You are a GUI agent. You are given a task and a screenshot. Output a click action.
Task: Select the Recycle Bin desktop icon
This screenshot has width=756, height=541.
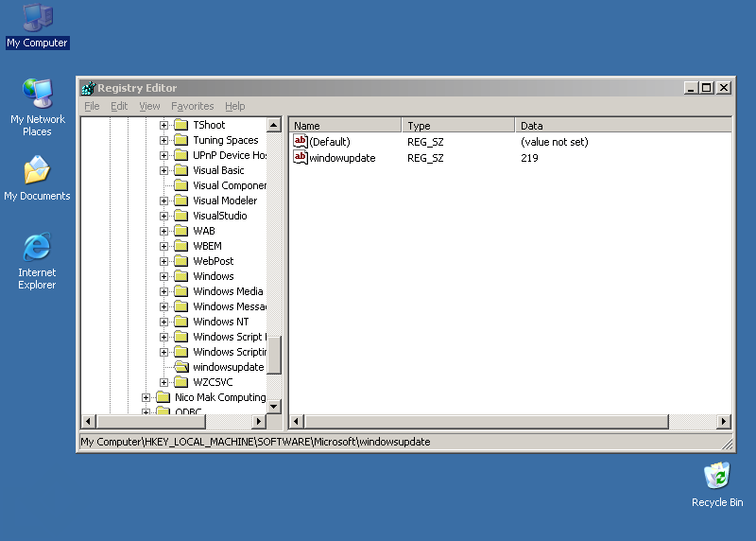[x=717, y=484]
